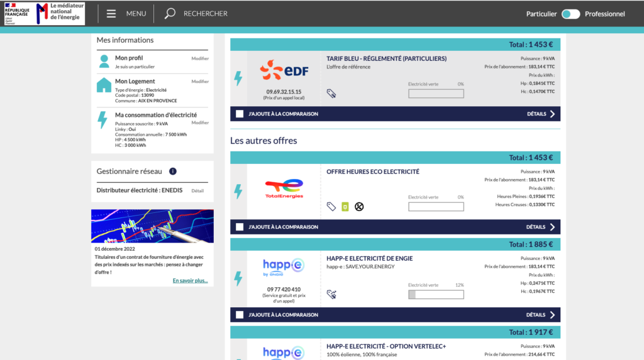Open Gestionnaire réseau info icon
The width and height of the screenshot is (644, 360).
(173, 171)
